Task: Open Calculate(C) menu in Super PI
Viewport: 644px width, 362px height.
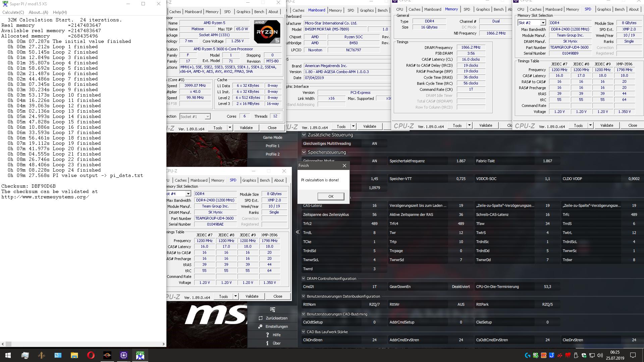Action: click(13, 12)
